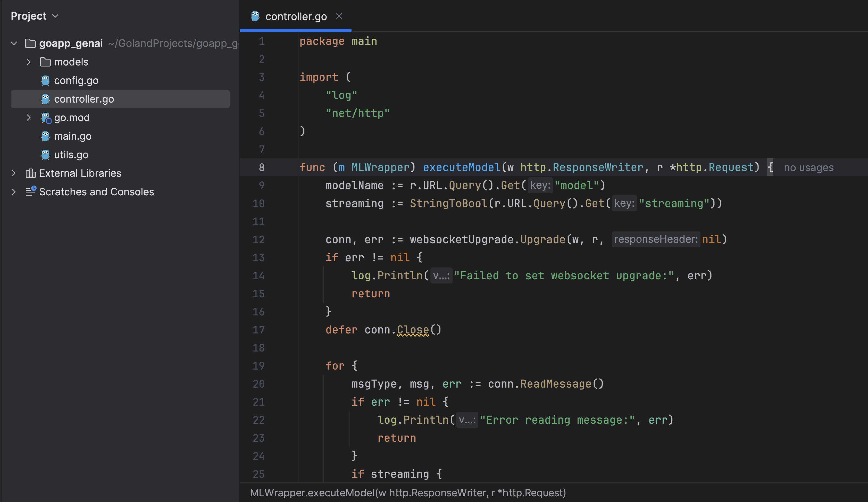Expand Scratches and Consoles node
868x502 pixels.
[x=14, y=192]
